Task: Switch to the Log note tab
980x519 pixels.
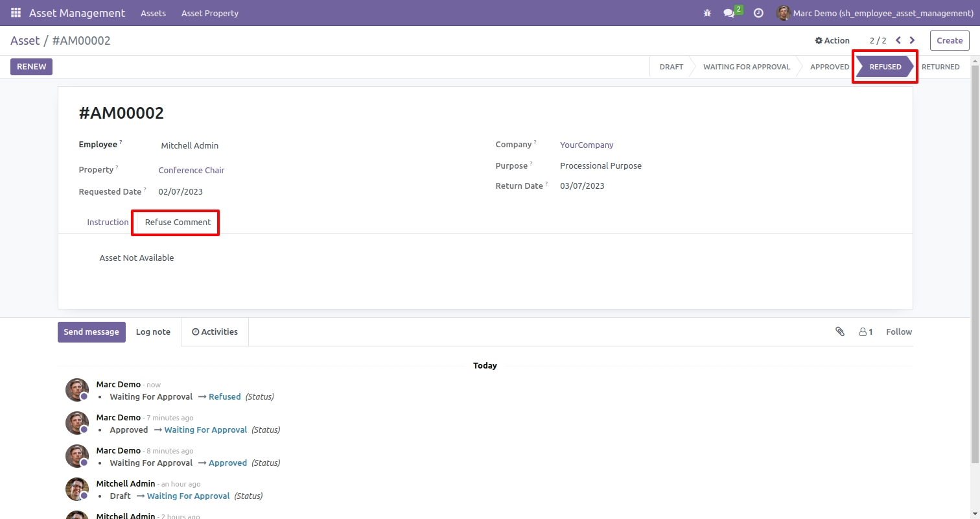Action: pyautogui.click(x=153, y=332)
